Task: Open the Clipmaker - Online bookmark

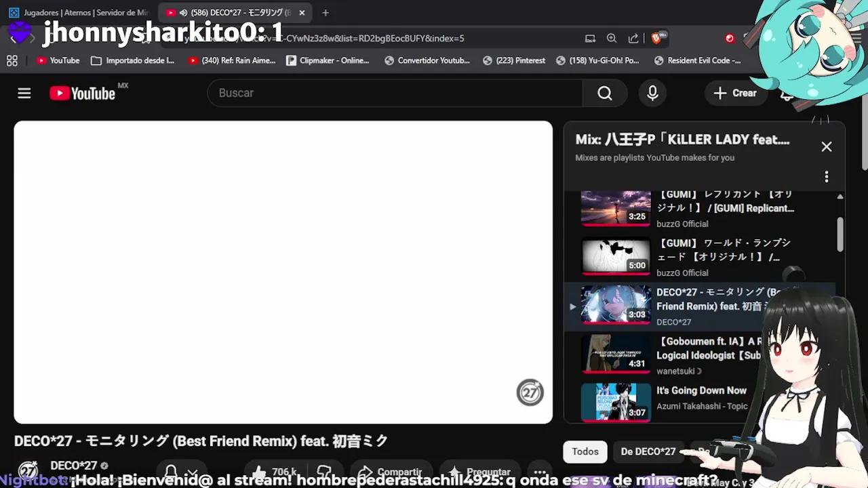Action: coord(328,60)
